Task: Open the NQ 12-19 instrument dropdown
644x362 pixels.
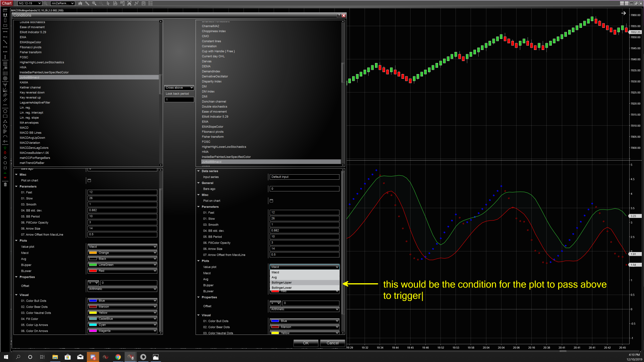Action: point(30,3)
